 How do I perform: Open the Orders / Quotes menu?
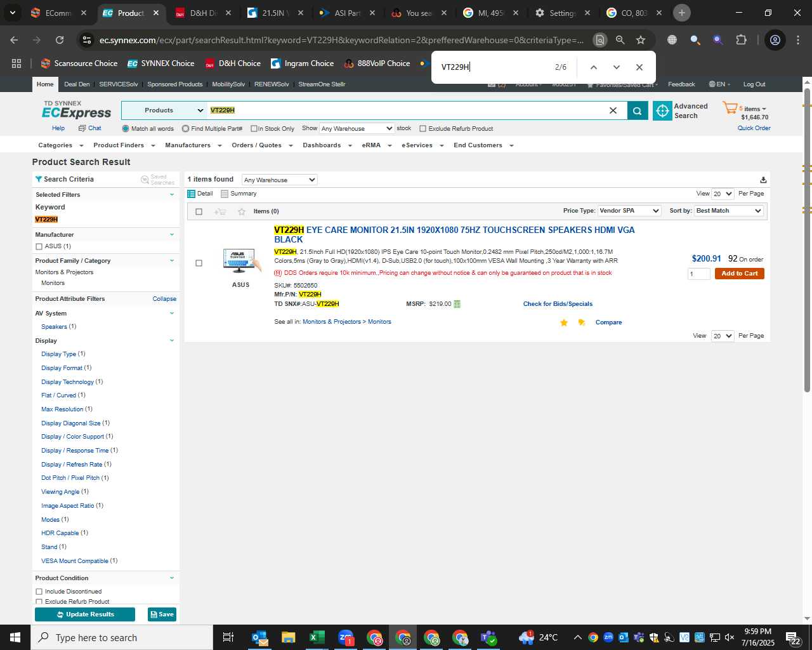pos(262,145)
